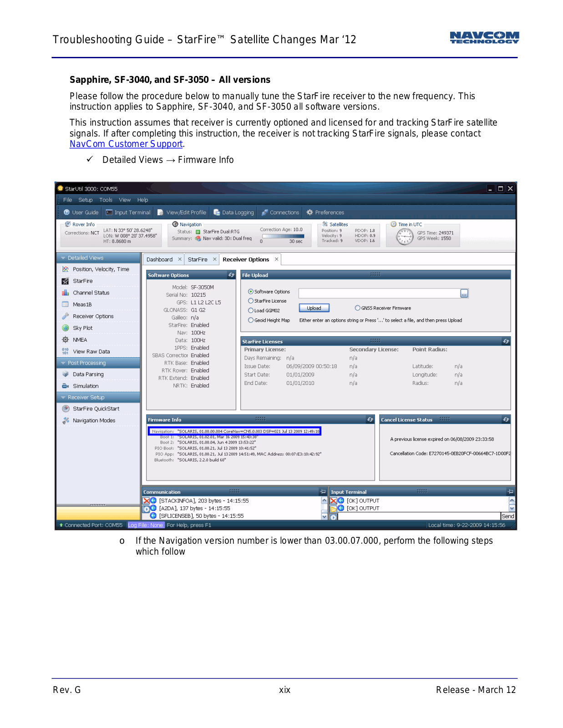Refresh the Firmware Info panel

click(370, 420)
